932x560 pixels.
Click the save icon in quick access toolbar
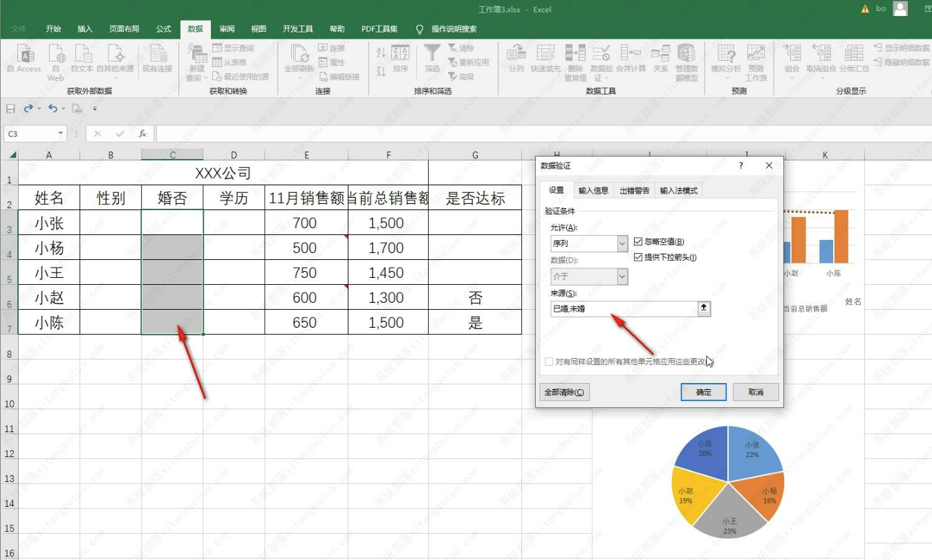10,109
